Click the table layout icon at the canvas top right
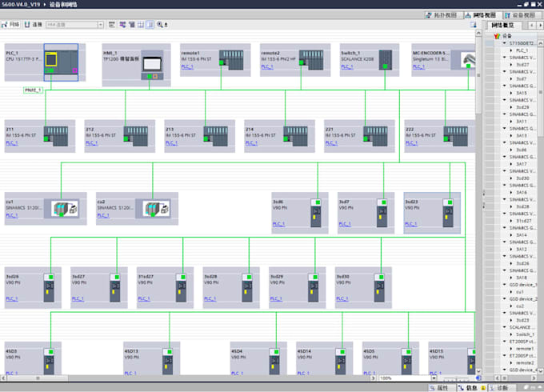This screenshot has height=392, width=544. (x=474, y=25)
